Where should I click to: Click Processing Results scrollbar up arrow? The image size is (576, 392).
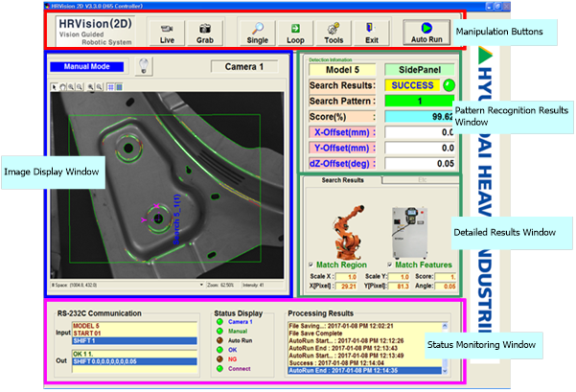(445, 326)
